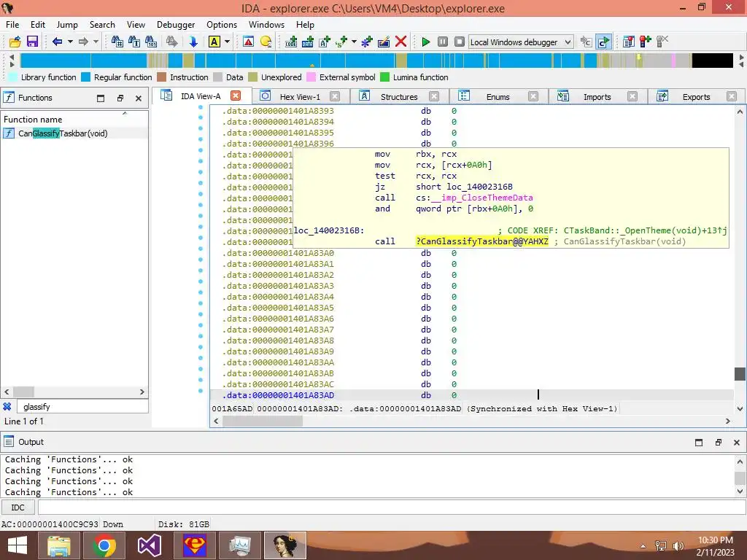This screenshot has height=560, width=747.
Task: Click the blue down arrow jump icon
Action: (x=193, y=42)
